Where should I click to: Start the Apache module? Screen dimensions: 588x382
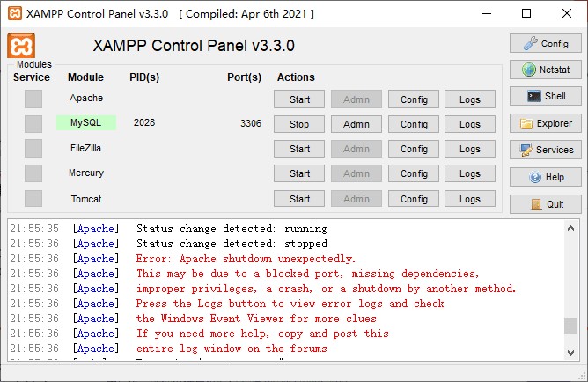[299, 99]
